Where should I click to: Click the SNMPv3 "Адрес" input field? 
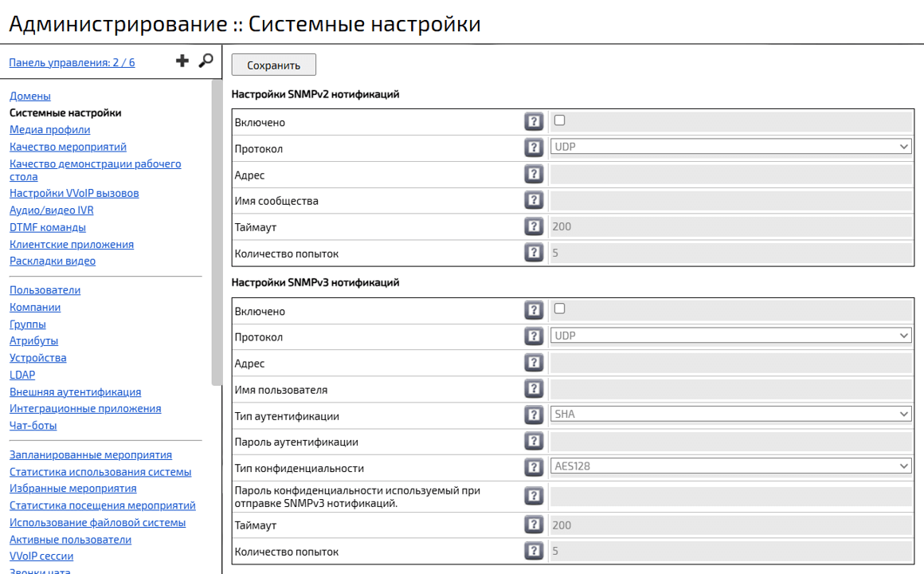pyautogui.click(x=730, y=362)
